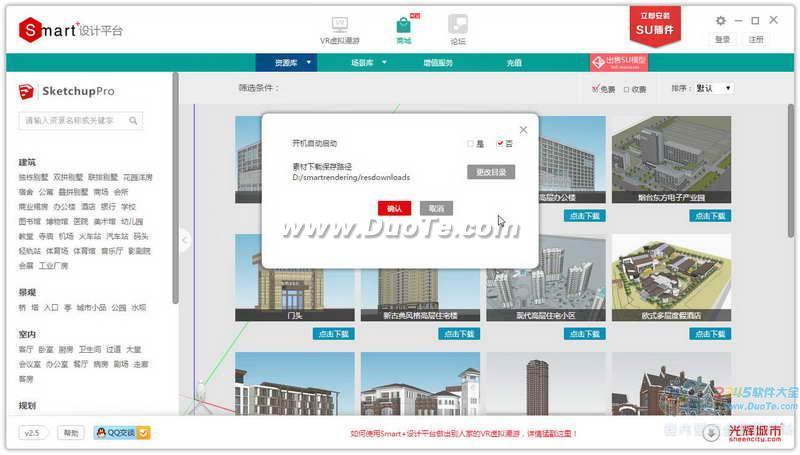Open the 增值服务 menu tab
Screen dimensions: 800x455
tap(438, 63)
